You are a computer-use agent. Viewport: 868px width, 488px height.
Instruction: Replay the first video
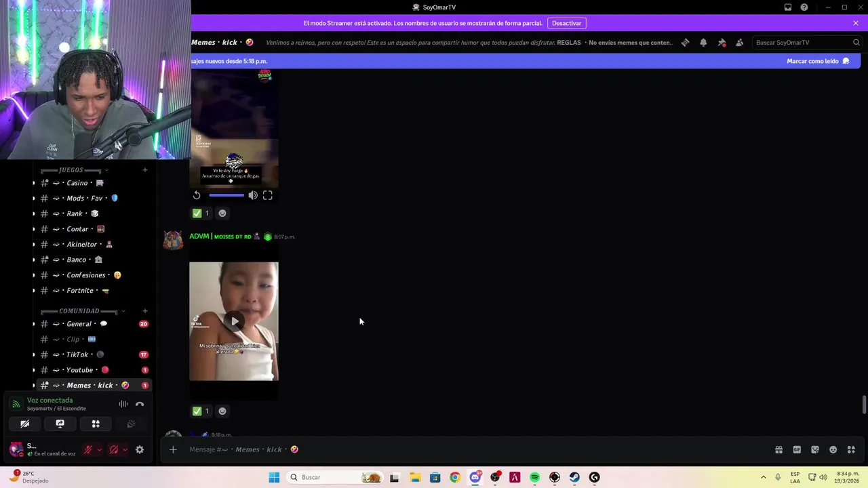(x=197, y=195)
